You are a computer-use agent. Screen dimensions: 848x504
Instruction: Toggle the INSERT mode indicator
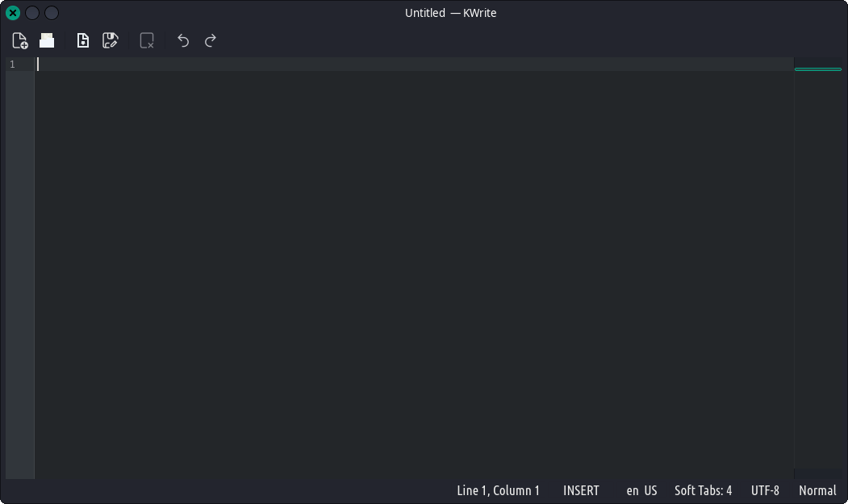(581, 490)
